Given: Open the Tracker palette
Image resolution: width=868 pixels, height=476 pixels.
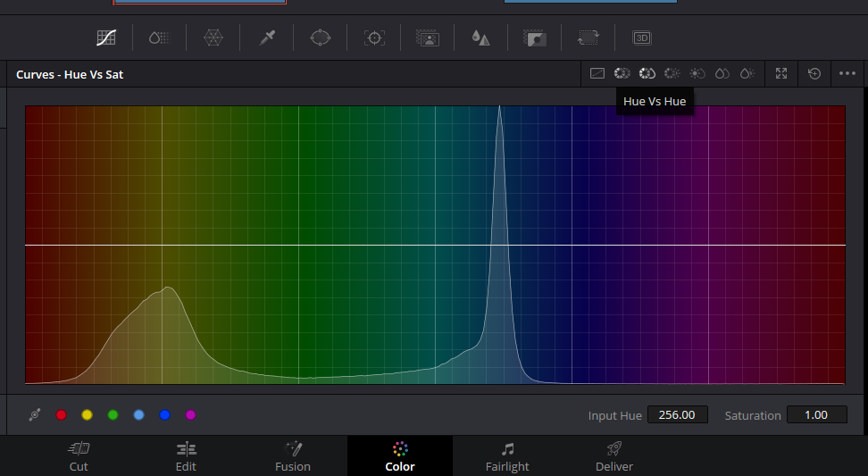Looking at the screenshot, I should (x=374, y=38).
